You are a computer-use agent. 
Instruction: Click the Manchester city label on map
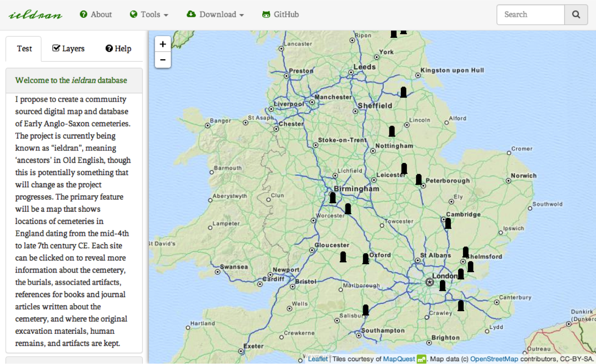point(333,97)
